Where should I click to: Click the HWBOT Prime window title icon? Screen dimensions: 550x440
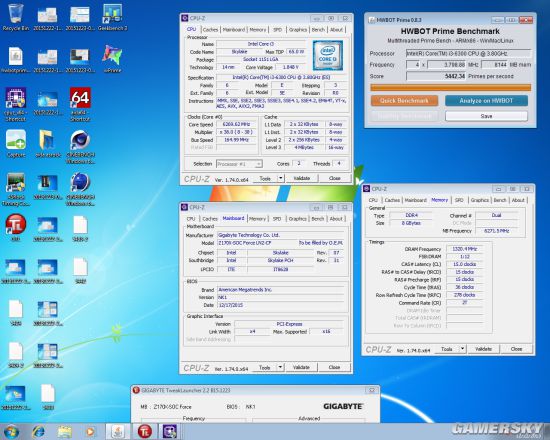(x=371, y=20)
